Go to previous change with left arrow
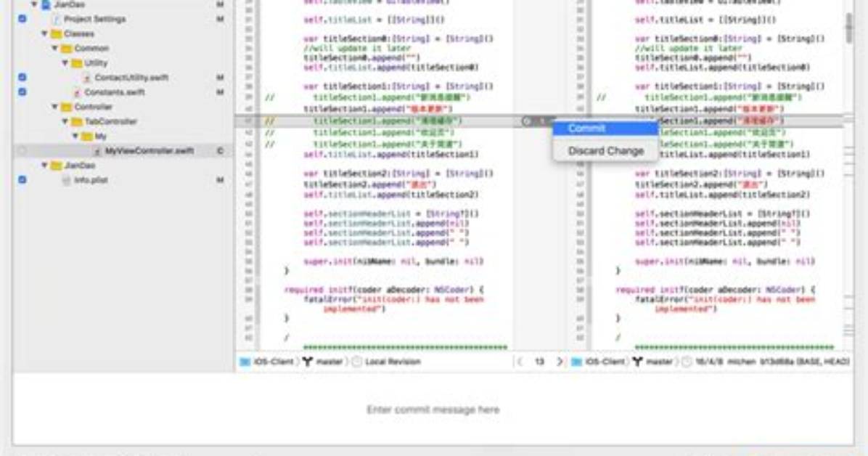The width and height of the screenshot is (868, 456). click(x=519, y=362)
